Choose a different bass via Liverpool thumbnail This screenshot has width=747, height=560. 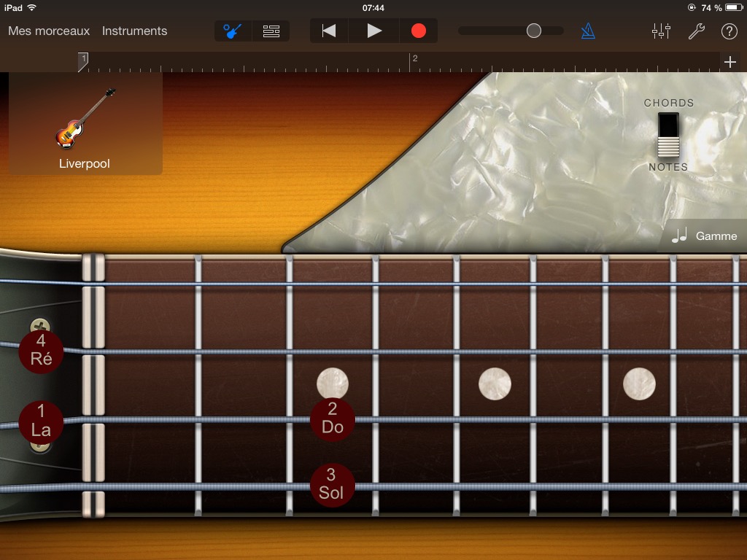[85, 123]
